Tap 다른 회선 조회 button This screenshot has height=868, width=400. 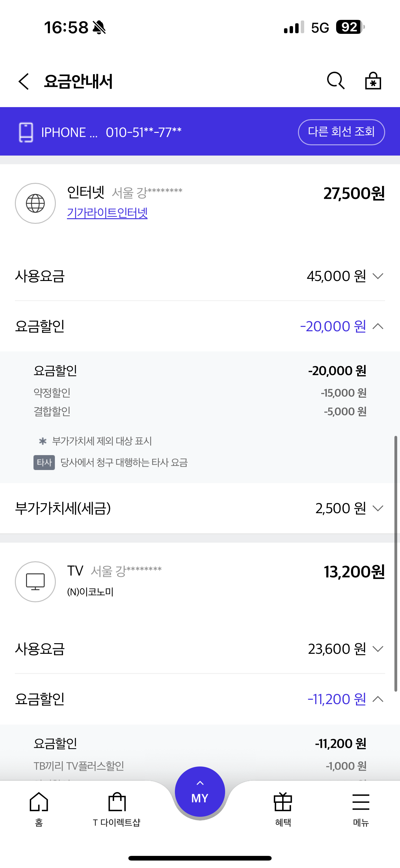tap(341, 132)
